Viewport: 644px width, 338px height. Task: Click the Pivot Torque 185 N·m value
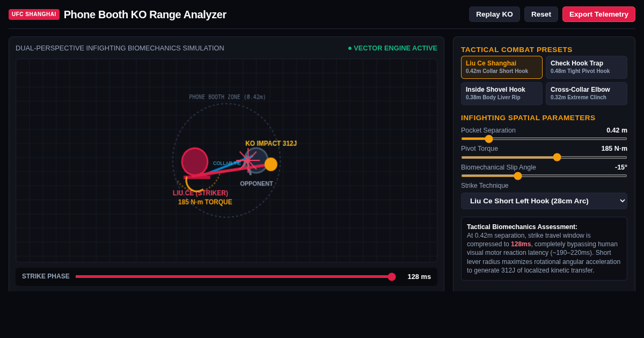pos(614,149)
